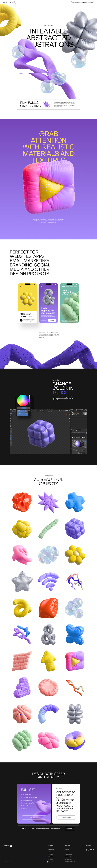
Task: Select the silver star balloon object
Action: point(22,581)
